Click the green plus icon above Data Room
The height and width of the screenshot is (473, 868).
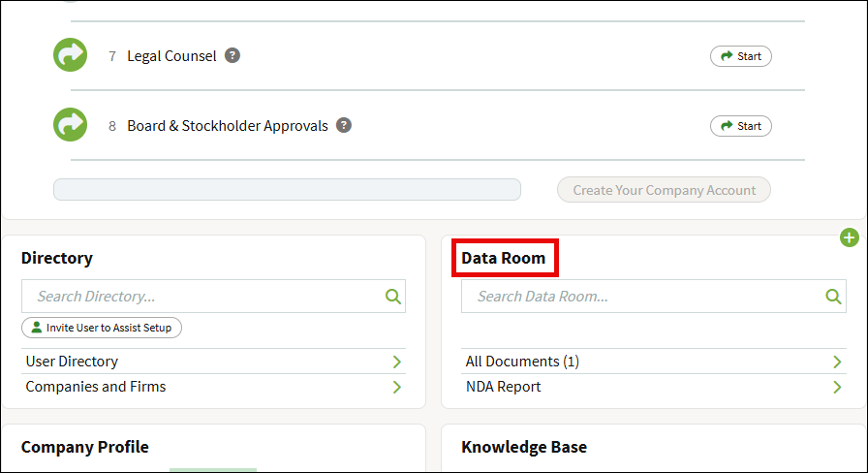850,238
